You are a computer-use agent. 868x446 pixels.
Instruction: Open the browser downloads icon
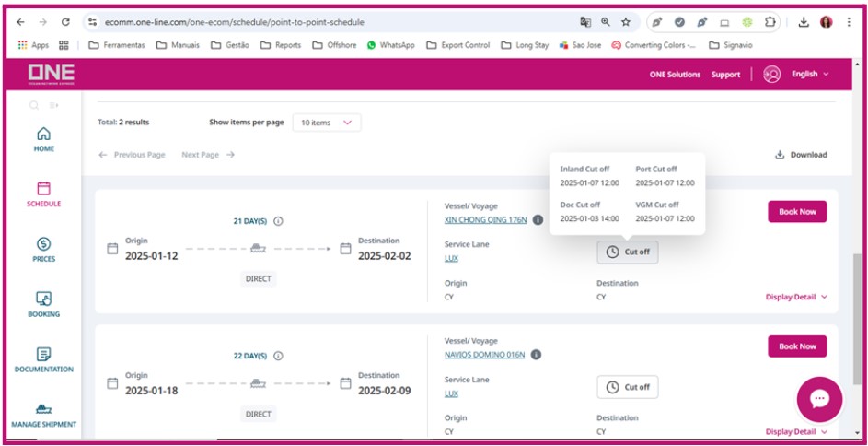[804, 22]
